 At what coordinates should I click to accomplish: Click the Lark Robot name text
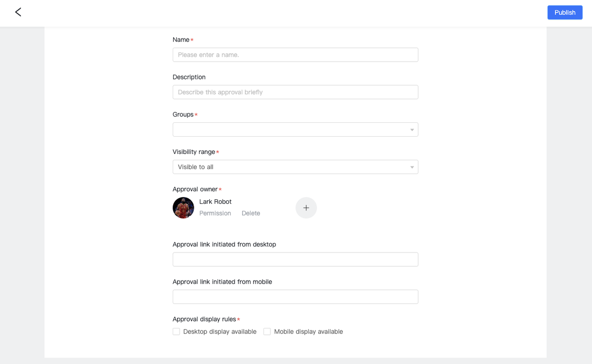[215, 201]
